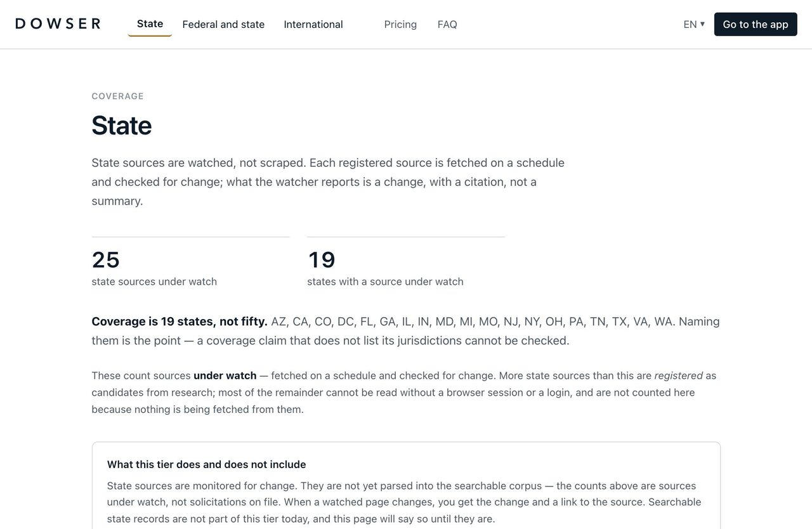
Task: Select the State nav tab
Action: (x=150, y=23)
